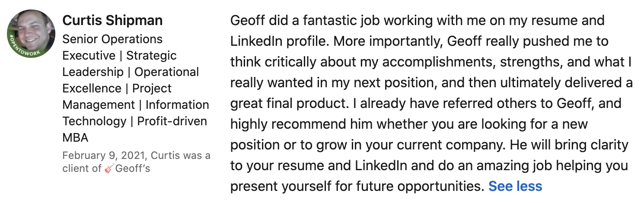Select Information Technology in the headline
Image resolution: width=644 pixels, height=203 pixels.
point(136,113)
